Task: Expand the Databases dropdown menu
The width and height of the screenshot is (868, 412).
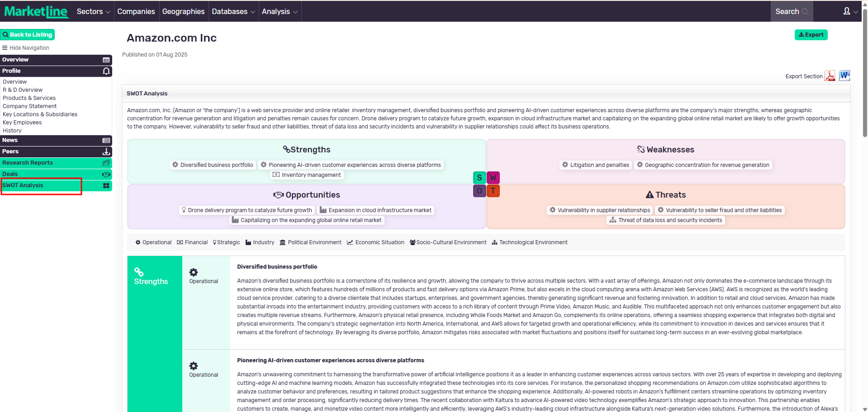Action: tap(233, 12)
